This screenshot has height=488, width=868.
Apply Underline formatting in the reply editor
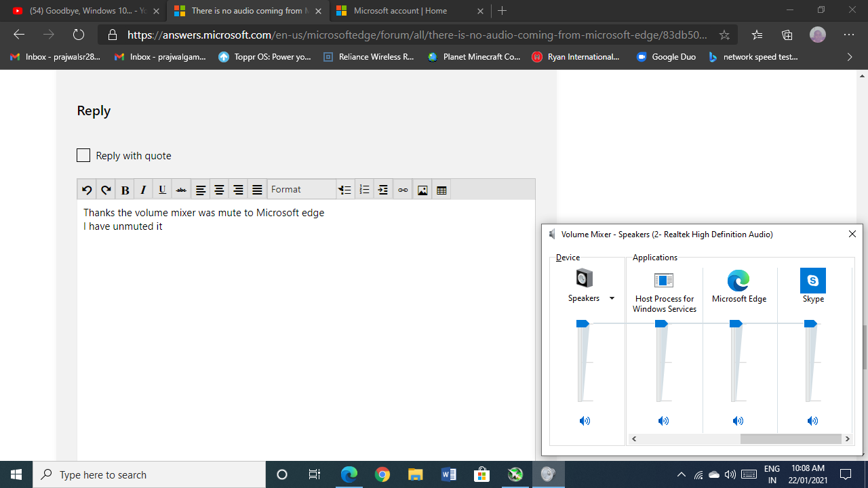(162, 190)
